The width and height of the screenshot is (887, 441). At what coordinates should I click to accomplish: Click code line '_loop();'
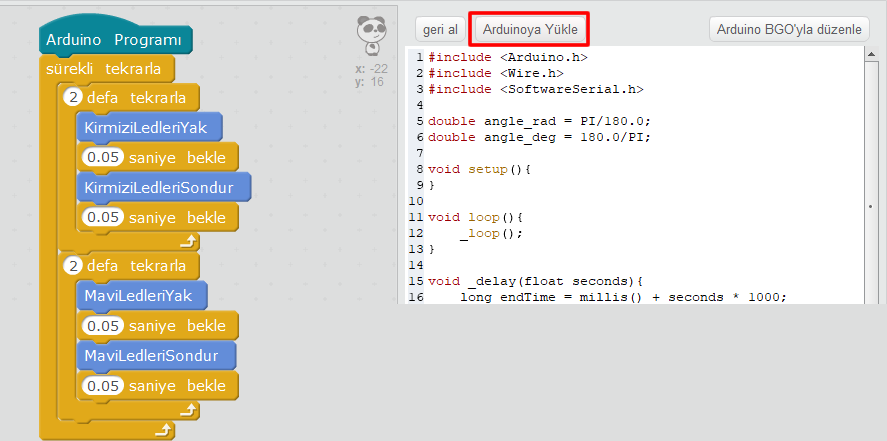coord(492,233)
